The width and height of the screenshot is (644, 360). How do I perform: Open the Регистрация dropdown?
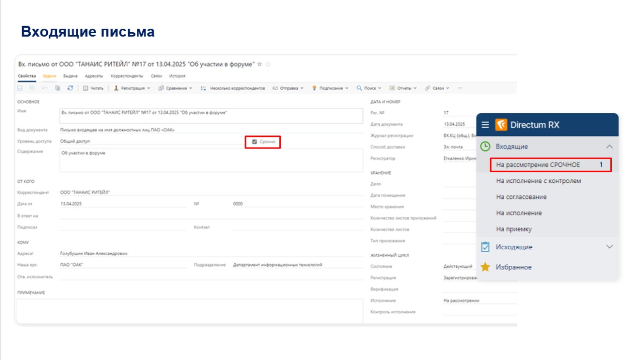[x=132, y=88]
